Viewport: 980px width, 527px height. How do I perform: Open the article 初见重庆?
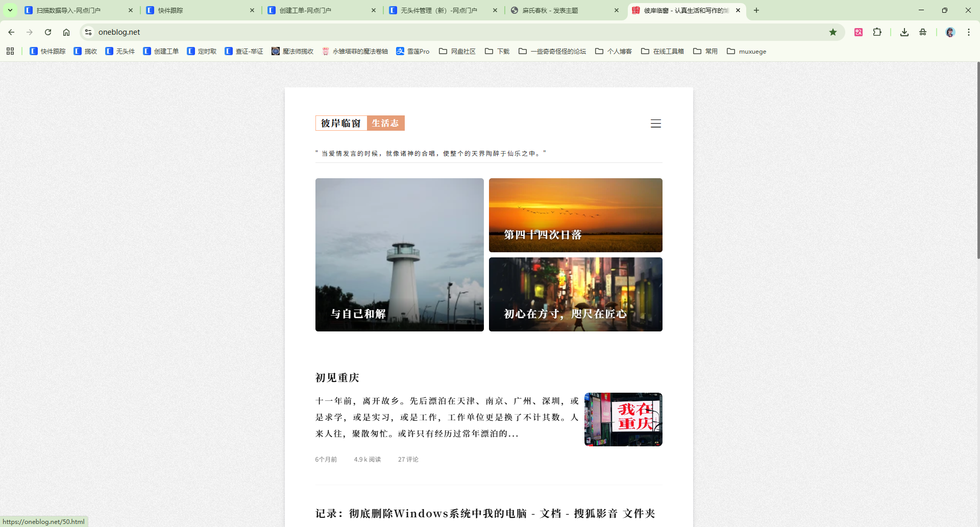coord(337,378)
